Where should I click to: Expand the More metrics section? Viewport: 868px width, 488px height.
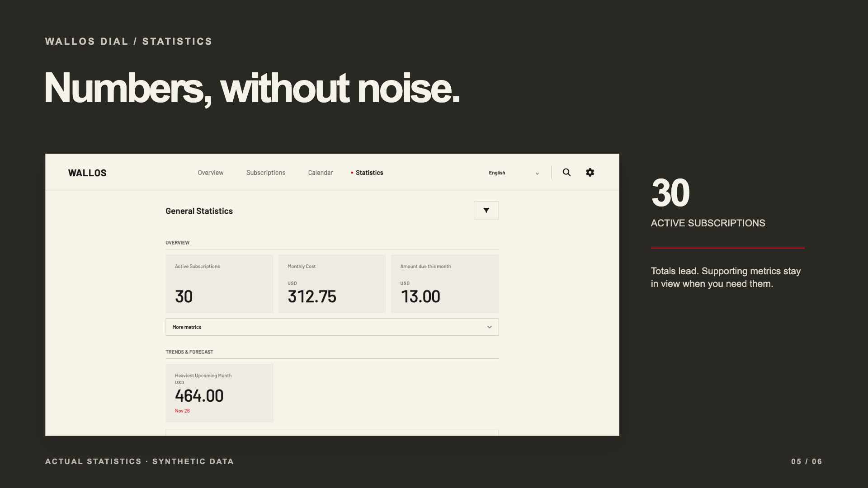(x=332, y=327)
